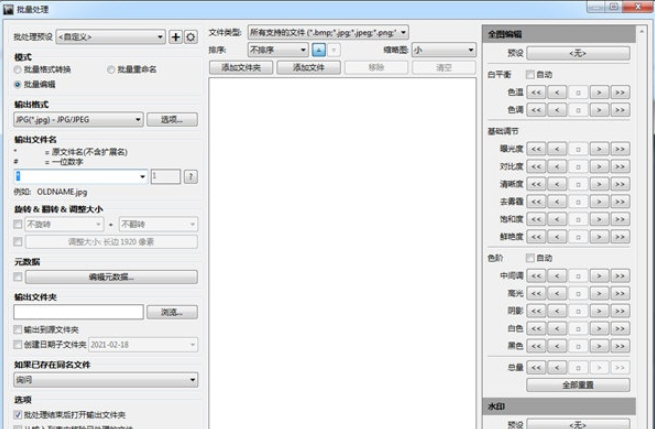Increase 对比度 slightly with > button
Image resolution: width=655 pixels, height=429 pixels.
[x=599, y=167]
